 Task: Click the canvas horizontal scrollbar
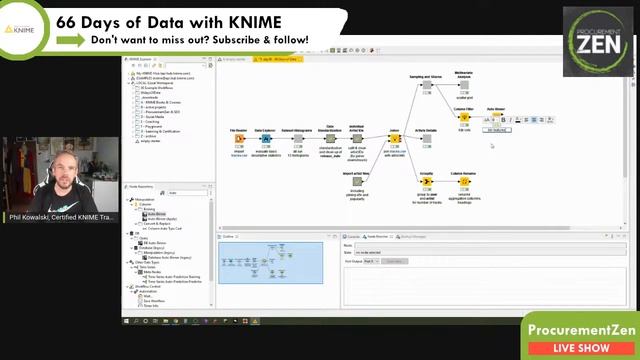(396, 228)
